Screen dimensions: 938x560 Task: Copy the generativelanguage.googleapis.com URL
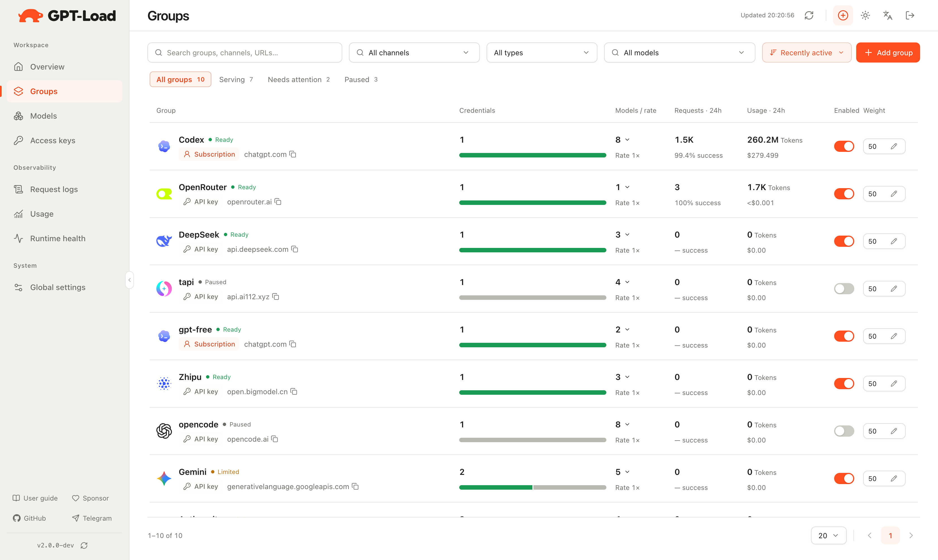(x=355, y=487)
